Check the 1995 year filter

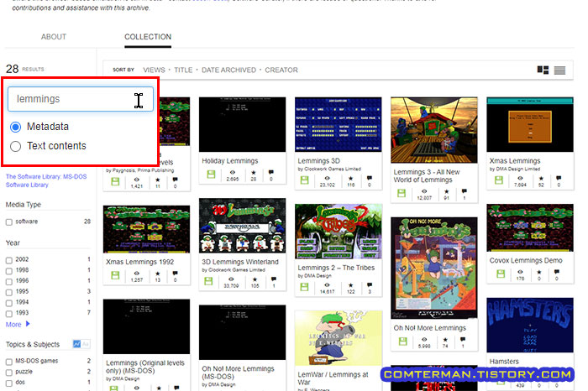[x=9, y=292]
